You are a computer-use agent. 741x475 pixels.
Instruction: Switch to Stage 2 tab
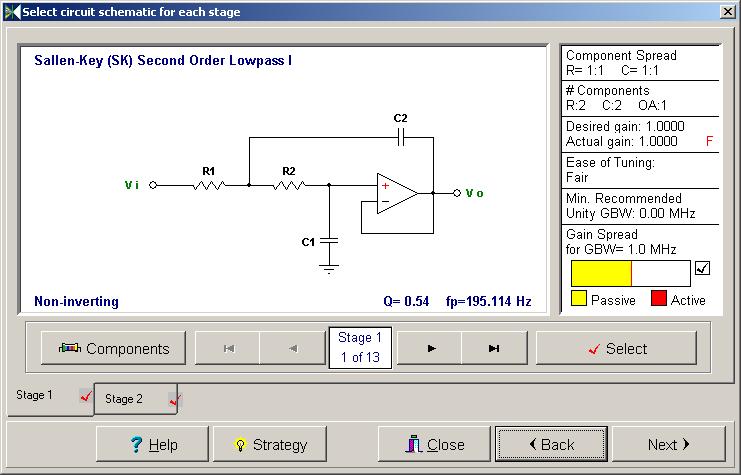coord(136,399)
